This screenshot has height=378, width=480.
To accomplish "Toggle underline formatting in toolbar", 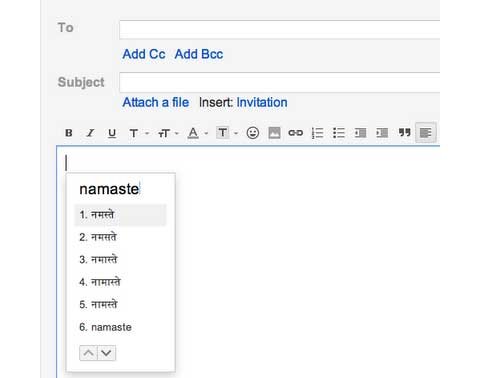I will pos(112,133).
